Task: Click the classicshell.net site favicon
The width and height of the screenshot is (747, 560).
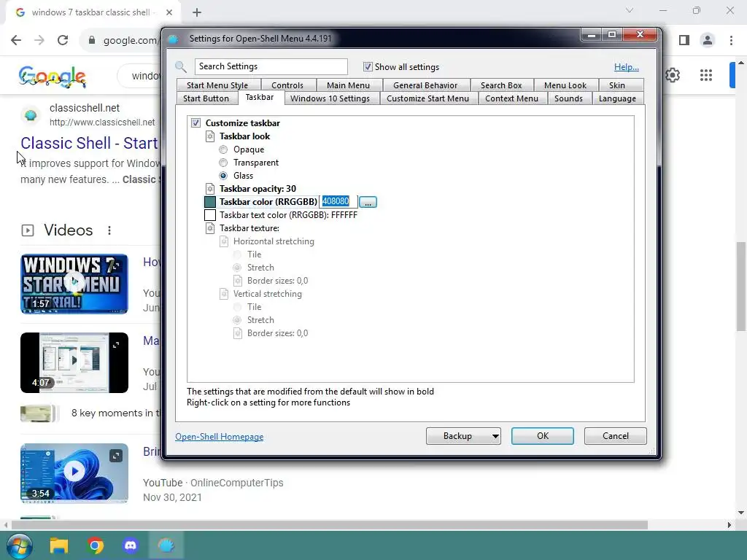Action: pos(31,115)
